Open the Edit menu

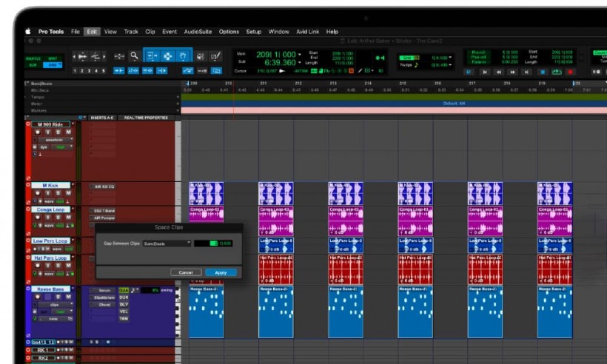(92, 32)
